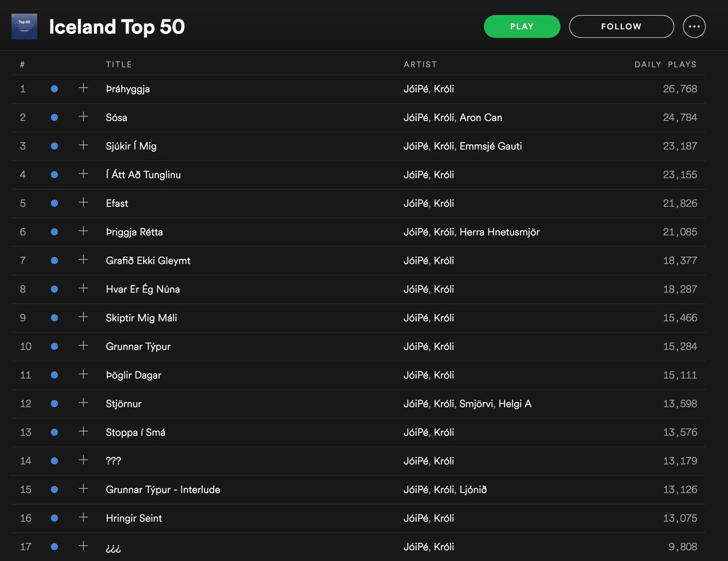Toggle the blue indicator for Stoppa Í Smá
This screenshot has width=728, height=561.
coord(54,432)
